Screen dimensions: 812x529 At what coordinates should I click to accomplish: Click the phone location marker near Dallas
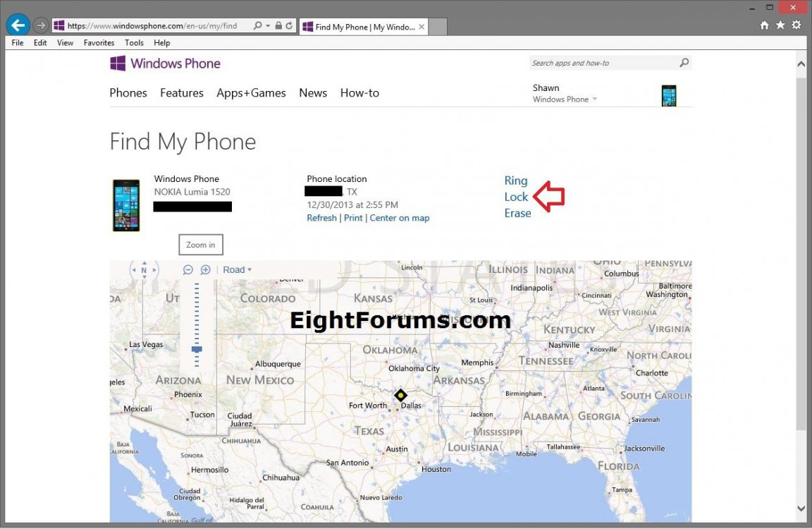tap(400, 396)
